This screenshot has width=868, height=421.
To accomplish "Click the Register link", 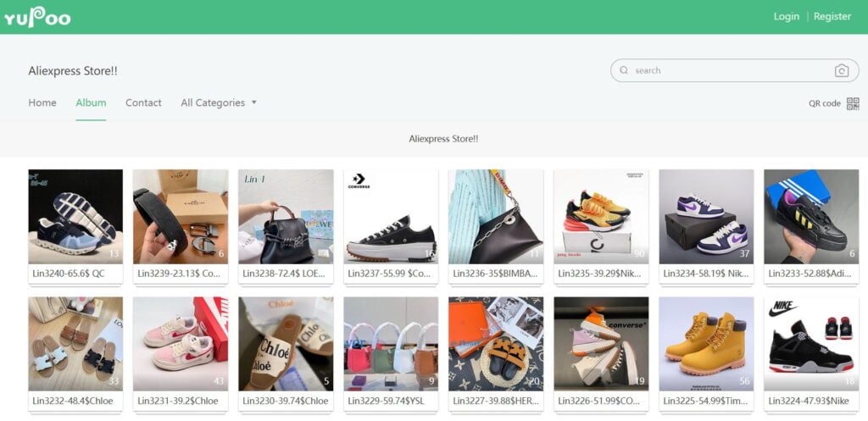I will (x=832, y=17).
